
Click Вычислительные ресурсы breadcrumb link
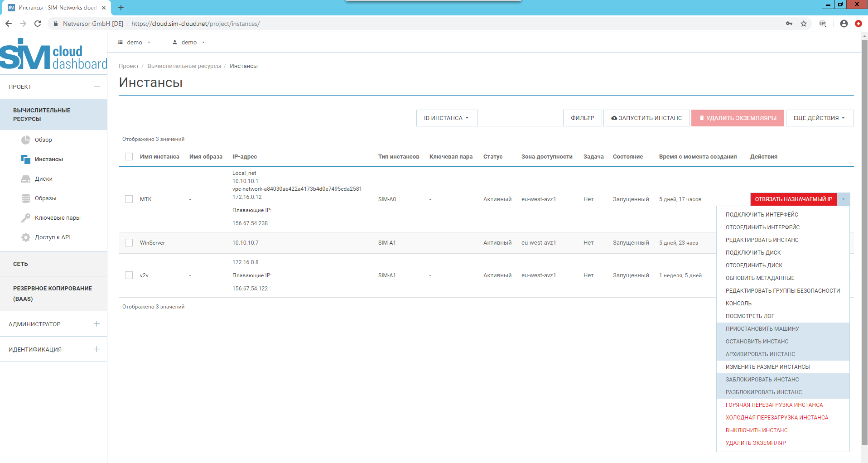tap(184, 66)
